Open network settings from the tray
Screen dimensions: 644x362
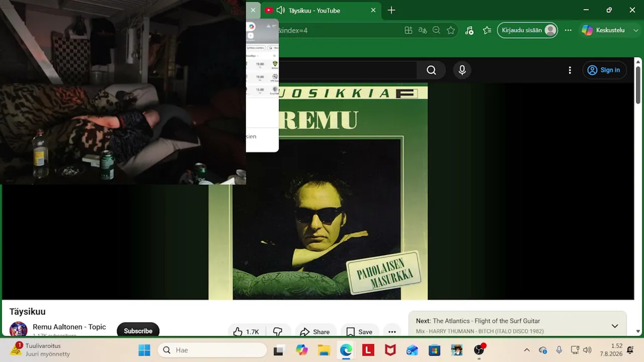575,350
